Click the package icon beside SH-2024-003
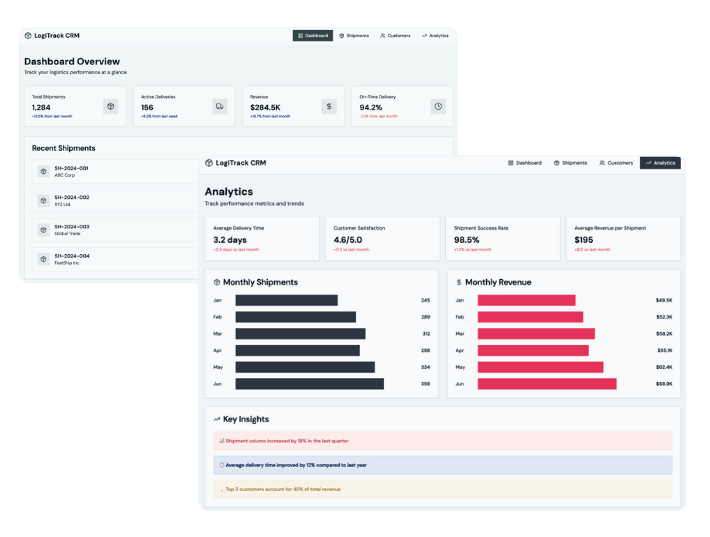This screenshot has width=710, height=537. tap(43, 230)
